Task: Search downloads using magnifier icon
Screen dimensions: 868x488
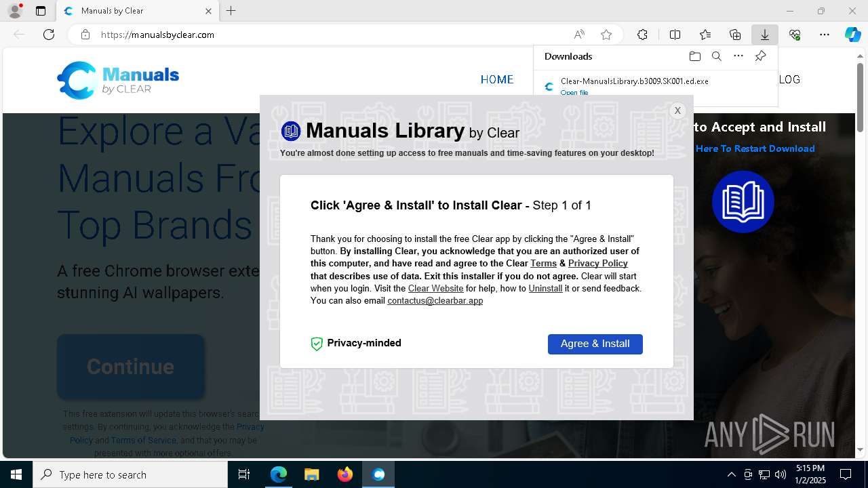Action: point(716,56)
